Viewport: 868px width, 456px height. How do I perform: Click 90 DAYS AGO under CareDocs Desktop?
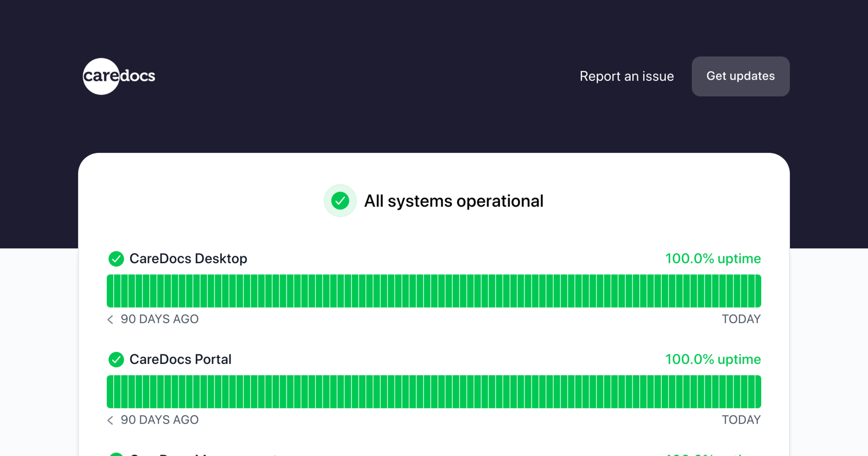point(159,319)
